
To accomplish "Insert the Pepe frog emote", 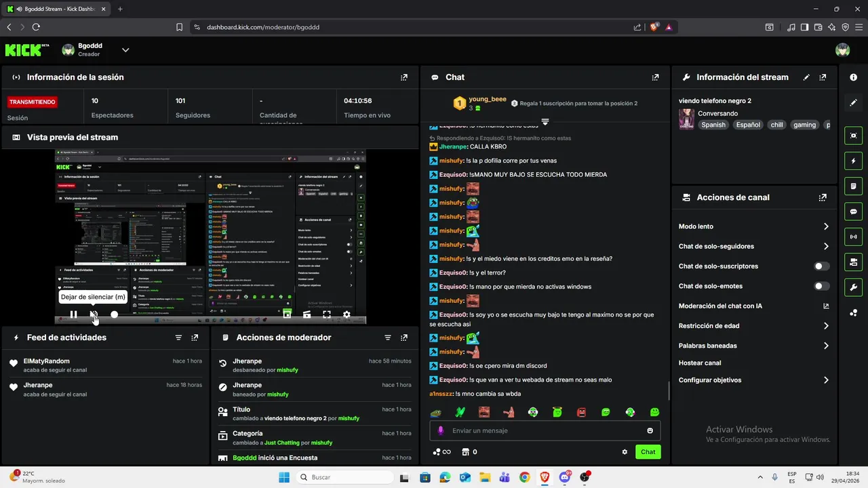I will coord(436,412).
